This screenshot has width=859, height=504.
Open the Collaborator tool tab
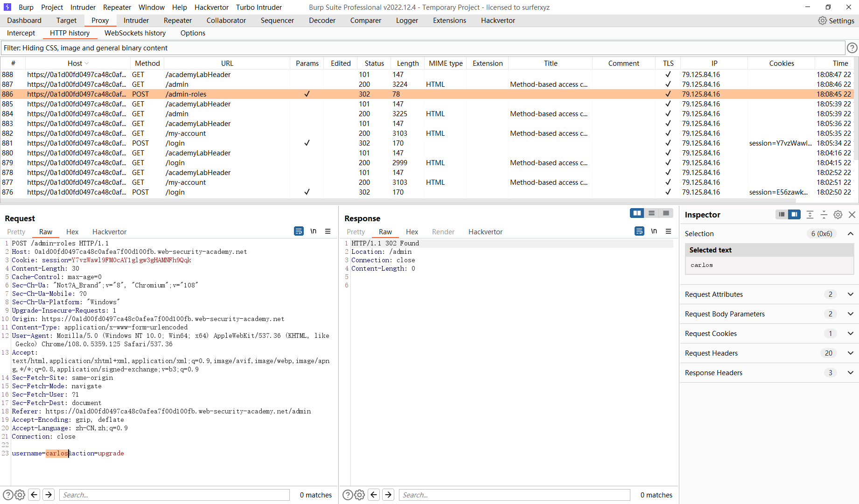pyautogui.click(x=226, y=21)
